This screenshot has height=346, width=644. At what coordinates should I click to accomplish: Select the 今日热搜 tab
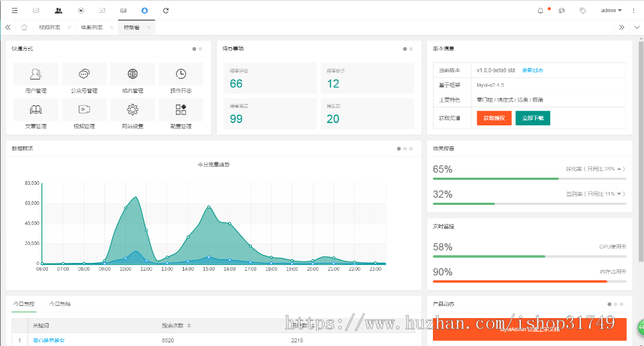point(24,304)
